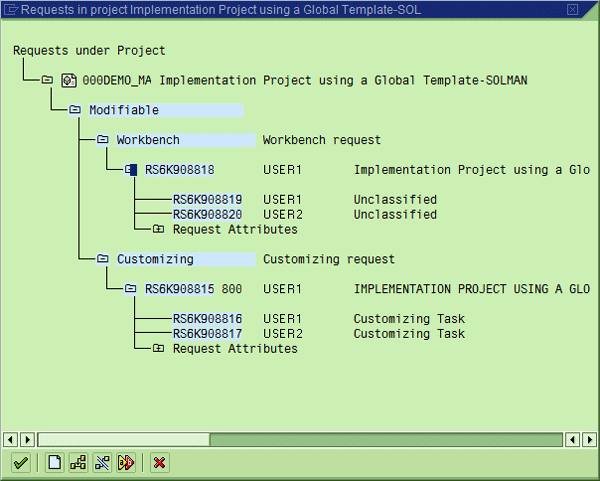Click the horizontal scrollbar thumb
This screenshot has width=600, height=481.
pos(124,439)
